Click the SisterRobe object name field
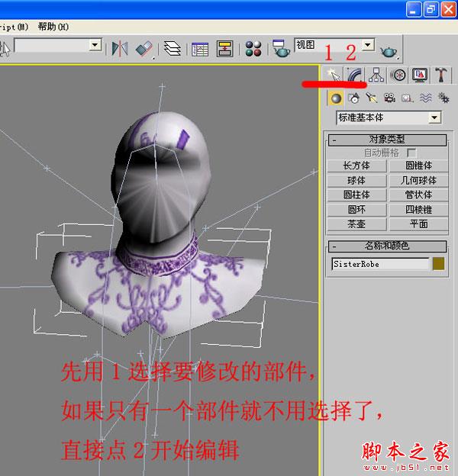Image resolution: width=458 pixels, height=476 pixels. point(381,264)
